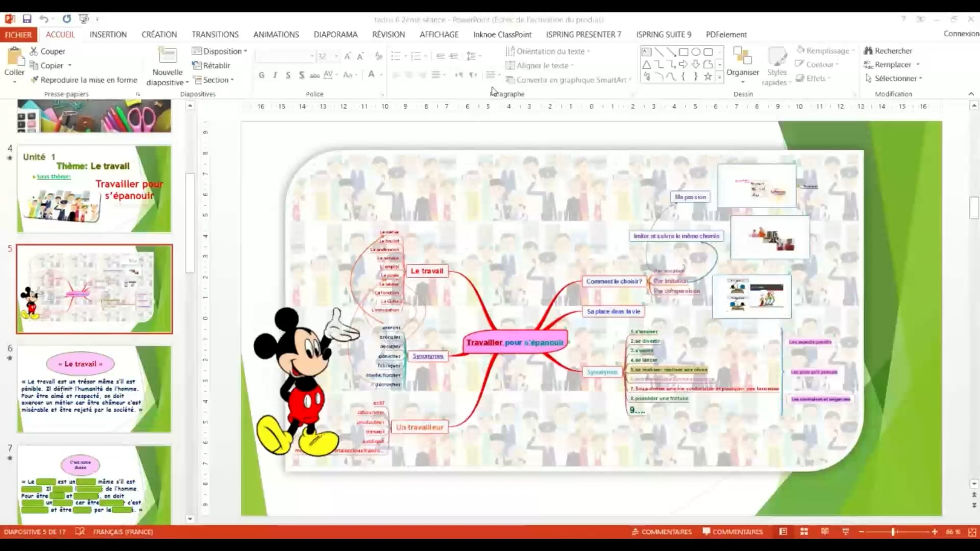This screenshot has width=980, height=551.
Task: Open the ANIMATIONS ribbon tab
Action: click(x=276, y=34)
